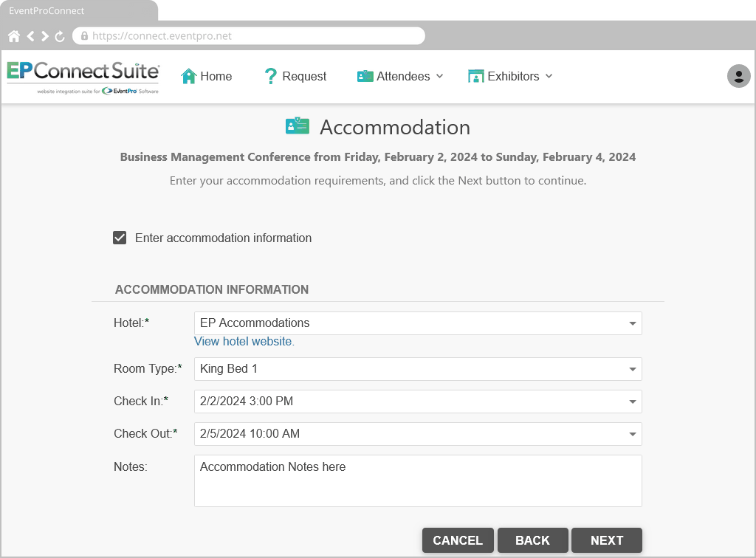Click the Exhibitors booth icon
The width and height of the screenshot is (756, 558).
[476, 76]
